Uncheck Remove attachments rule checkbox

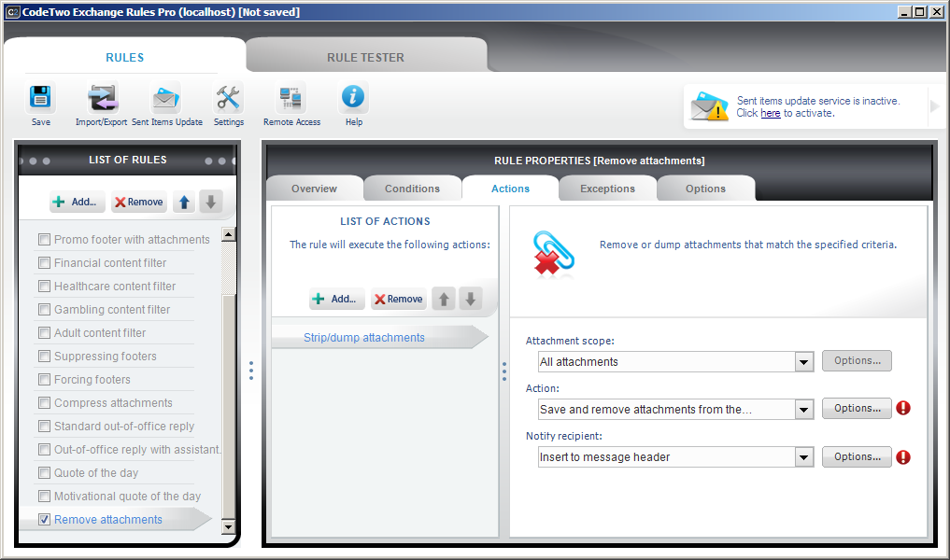point(44,520)
